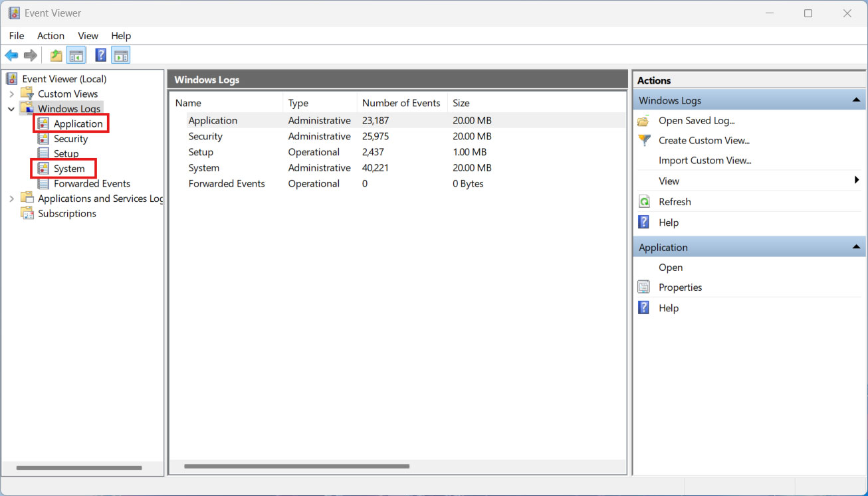Click Properties under Application actions
868x496 pixels.
coord(680,288)
